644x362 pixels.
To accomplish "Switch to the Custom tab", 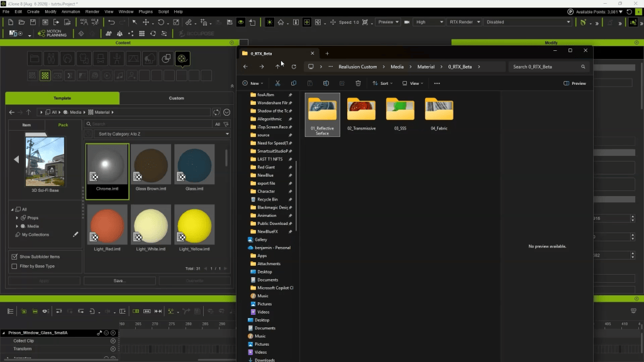I will point(177,98).
